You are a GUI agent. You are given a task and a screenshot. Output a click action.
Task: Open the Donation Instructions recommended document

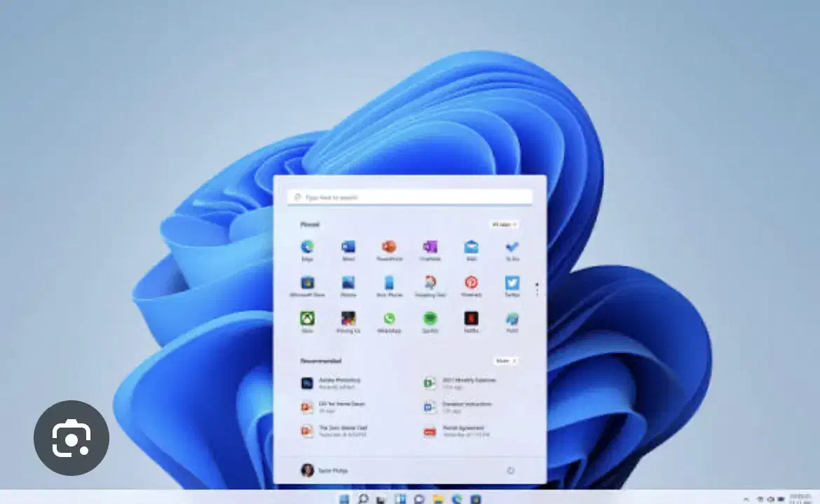pyautogui.click(x=458, y=407)
